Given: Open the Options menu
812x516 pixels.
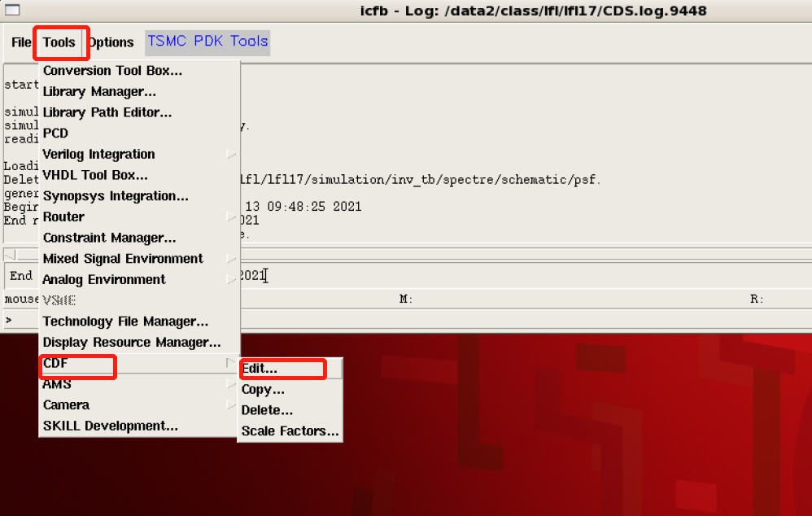Looking at the screenshot, I should tap(111, 42).
